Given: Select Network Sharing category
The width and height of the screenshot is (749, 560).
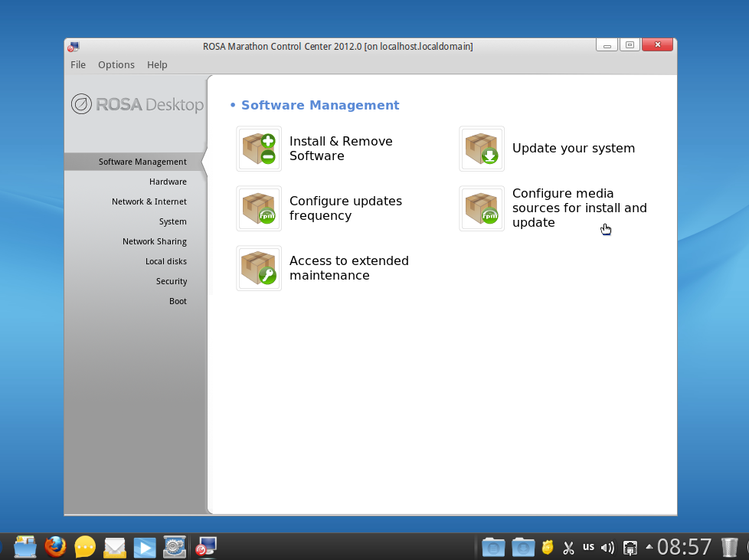Looking at the screenshot, I should coord(154,242).
